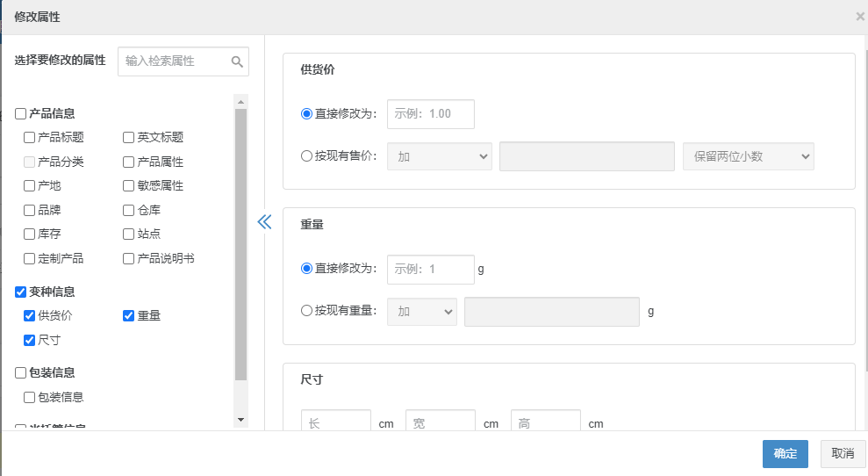
Task: Select 按现有重量 radio button
Action: (306, 310)
